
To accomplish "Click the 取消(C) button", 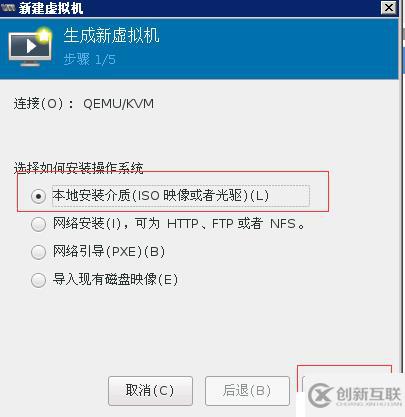I will (150, 391).
